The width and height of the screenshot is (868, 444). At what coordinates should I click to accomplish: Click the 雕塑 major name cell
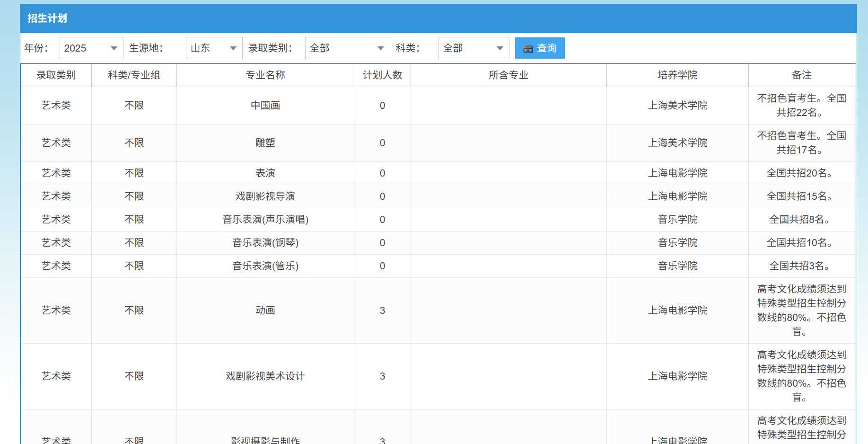click(265, 143)
